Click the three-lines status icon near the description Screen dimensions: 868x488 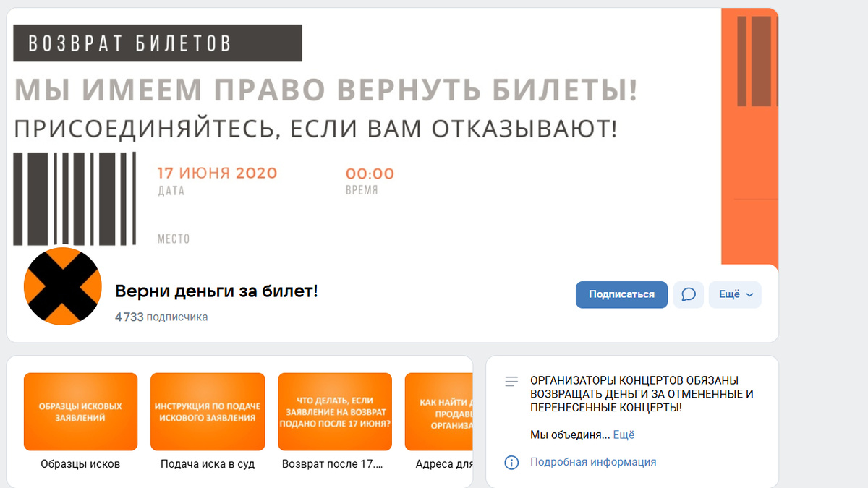[x=511, y=381]
